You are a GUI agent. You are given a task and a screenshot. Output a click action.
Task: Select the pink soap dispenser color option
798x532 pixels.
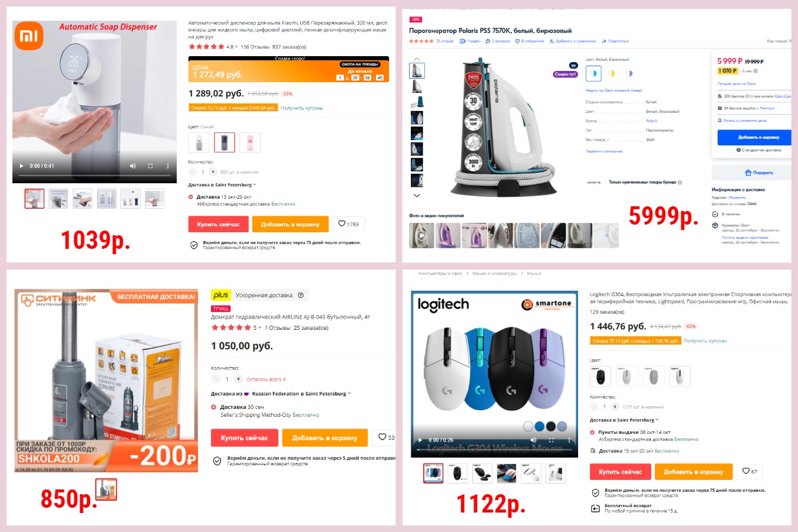click(250, 142)
